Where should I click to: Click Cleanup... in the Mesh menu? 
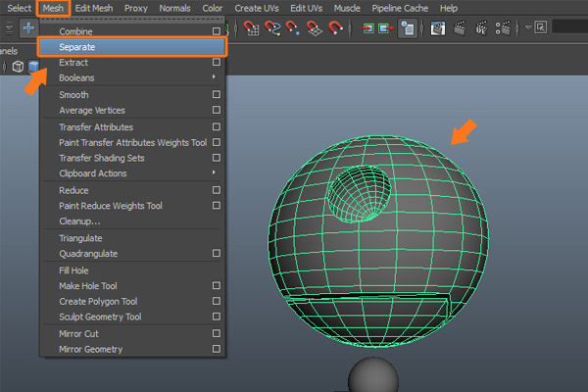click(79, 221)
